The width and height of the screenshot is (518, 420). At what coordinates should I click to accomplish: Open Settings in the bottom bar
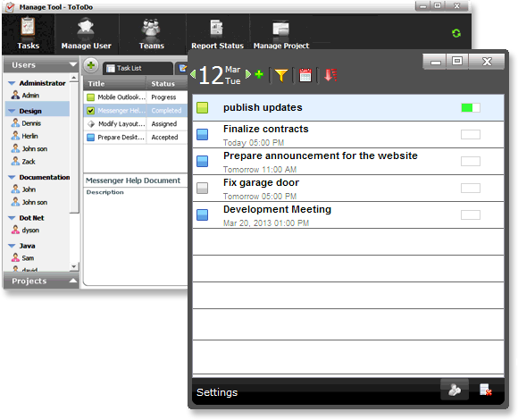[217, 392]
